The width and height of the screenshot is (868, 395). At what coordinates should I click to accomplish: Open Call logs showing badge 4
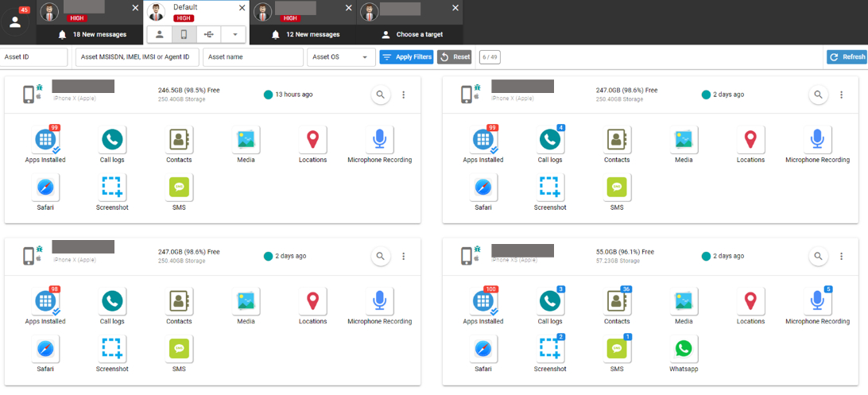click(x=550, y=141)
